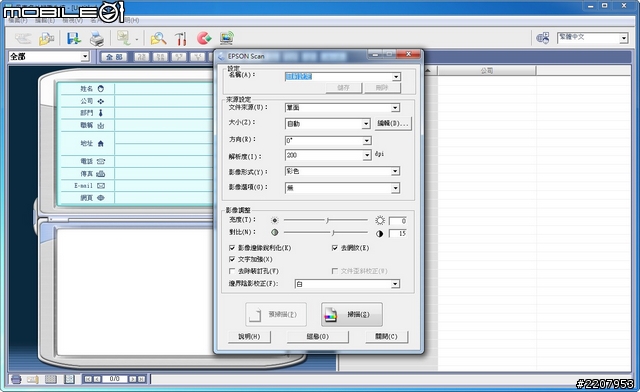Image resolution: width=640 pixels, height=392 pixels.
Task: Adjust the 亮度(T) brightness slider
Action: click(x=326, y=220)
